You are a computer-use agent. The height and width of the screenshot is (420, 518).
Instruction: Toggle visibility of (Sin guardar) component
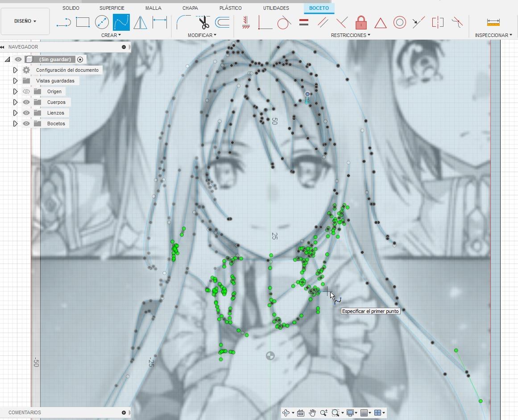point(18,59)
